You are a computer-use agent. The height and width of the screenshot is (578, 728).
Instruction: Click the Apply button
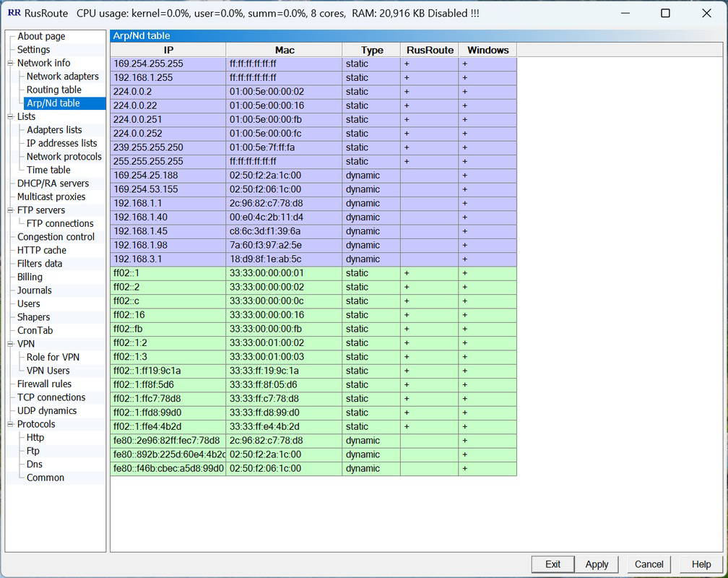[x=597, y=564]
